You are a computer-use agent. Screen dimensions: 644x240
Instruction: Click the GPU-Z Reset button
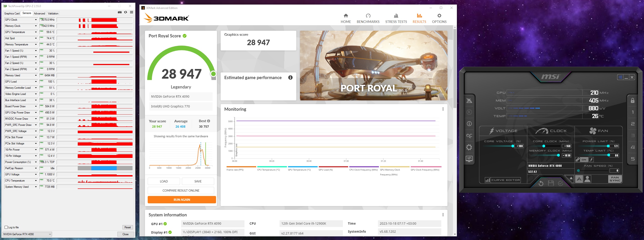(128, 227)
